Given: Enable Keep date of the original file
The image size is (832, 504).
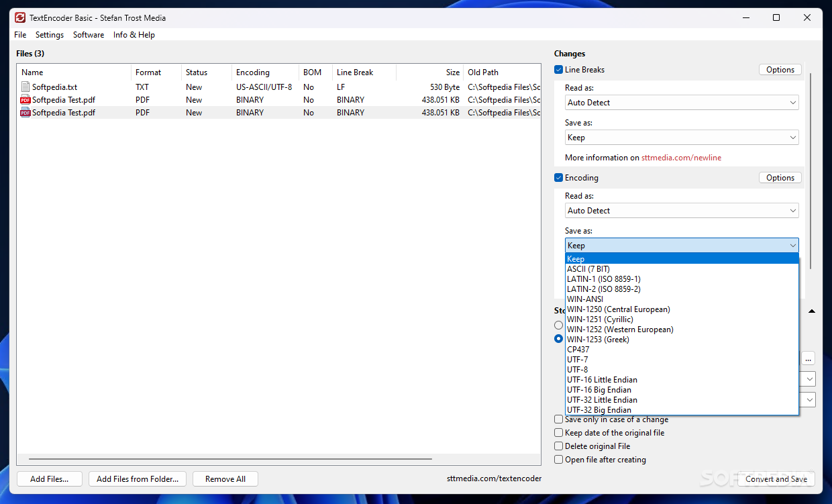Looking at the screenshot, I should [x=558, y=433].
